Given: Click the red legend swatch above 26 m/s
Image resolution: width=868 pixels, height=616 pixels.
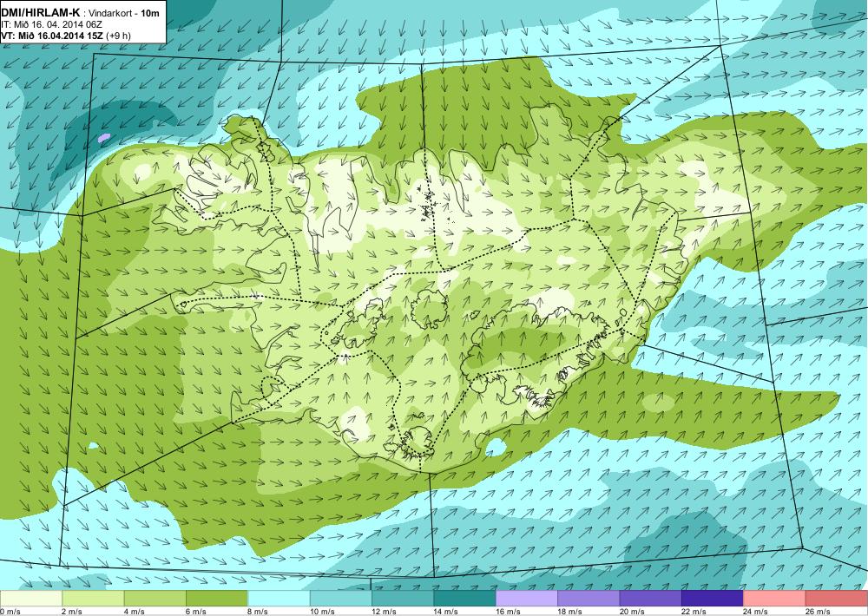Looking at the screenshot, I should coord(837,599).
